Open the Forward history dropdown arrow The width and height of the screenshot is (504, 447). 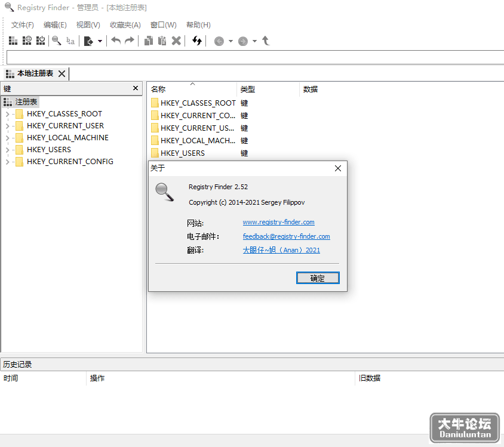coord(254,41)
